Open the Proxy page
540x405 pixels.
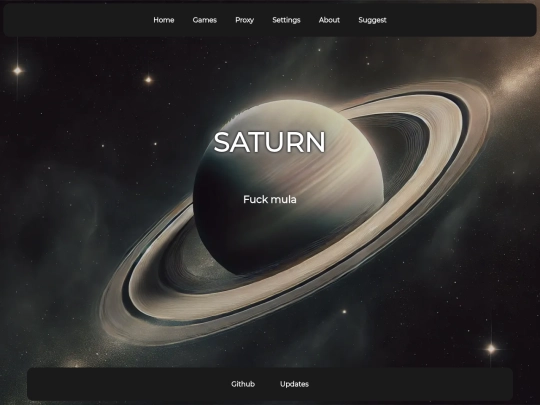coord(245,20)
